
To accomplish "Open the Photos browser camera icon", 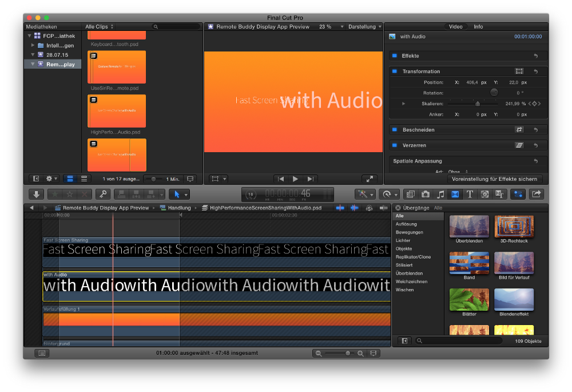I will click(x=426, y=194).
